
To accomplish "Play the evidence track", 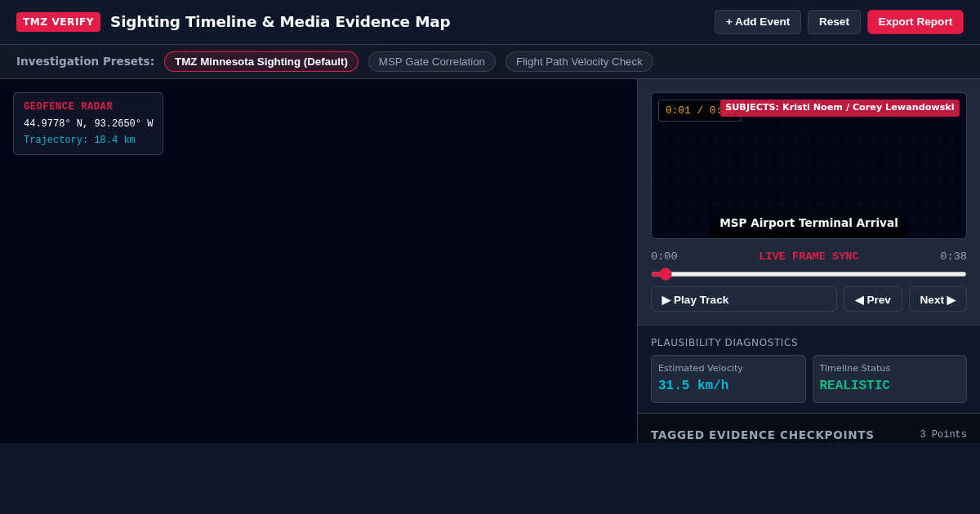I will point(744,299).
